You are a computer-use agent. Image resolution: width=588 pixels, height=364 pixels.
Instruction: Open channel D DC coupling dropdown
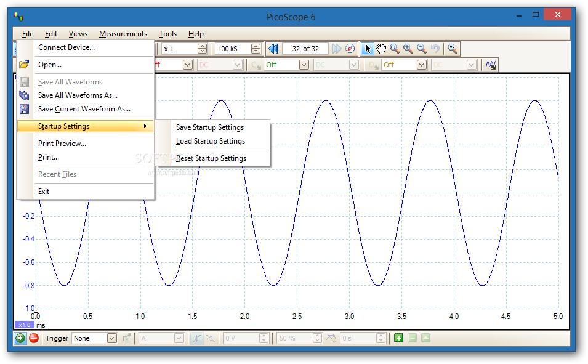[454, 65]
